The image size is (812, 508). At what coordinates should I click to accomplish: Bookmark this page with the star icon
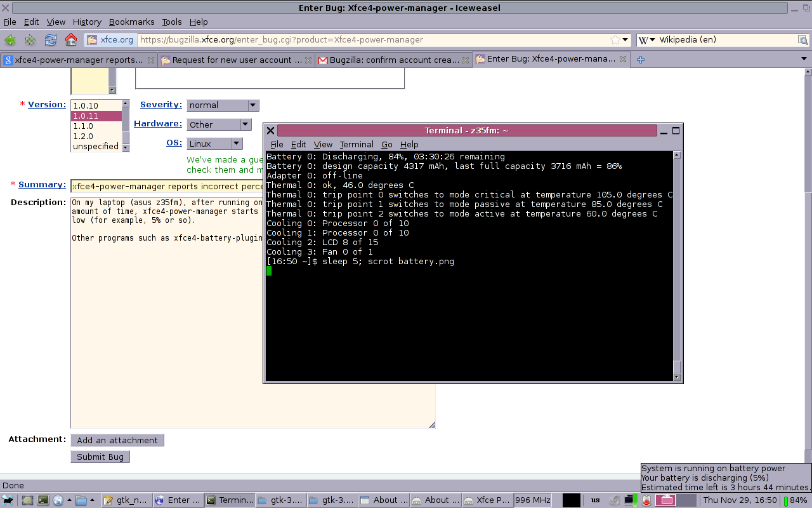click(x=615, y=39)
